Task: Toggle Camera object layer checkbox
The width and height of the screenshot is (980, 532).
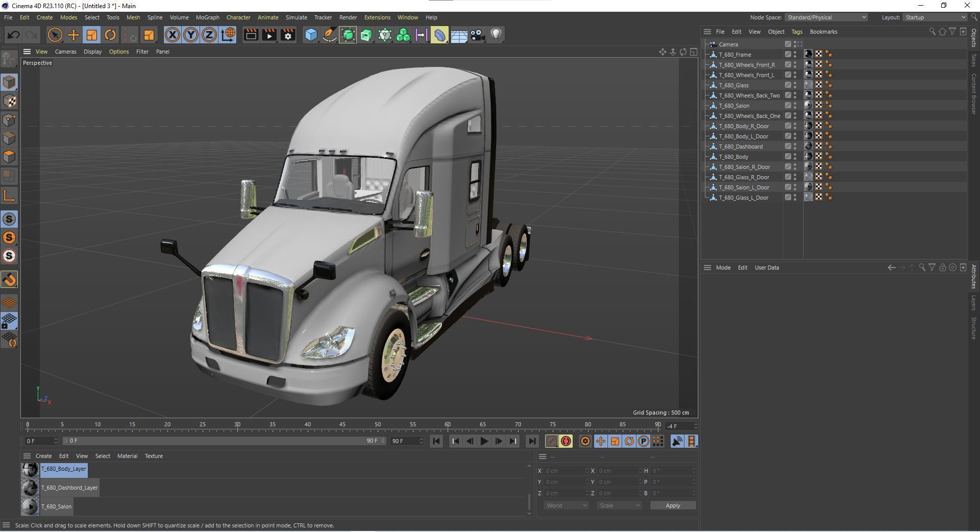Action: 788,44
